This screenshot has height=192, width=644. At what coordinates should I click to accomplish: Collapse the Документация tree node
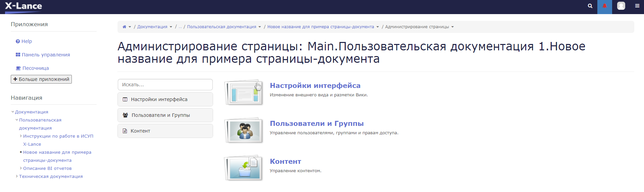click(x=13, y=112)
